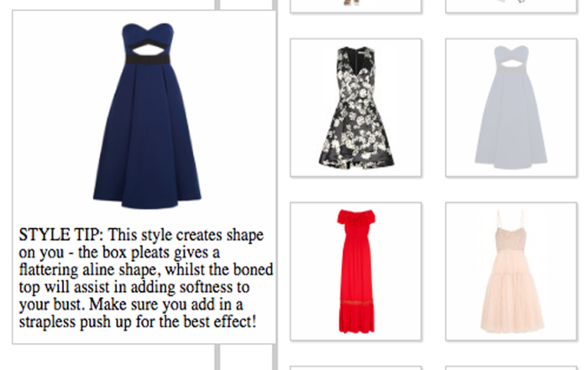Select the black and white floral dress thumbnail

[x=356, y=107]
